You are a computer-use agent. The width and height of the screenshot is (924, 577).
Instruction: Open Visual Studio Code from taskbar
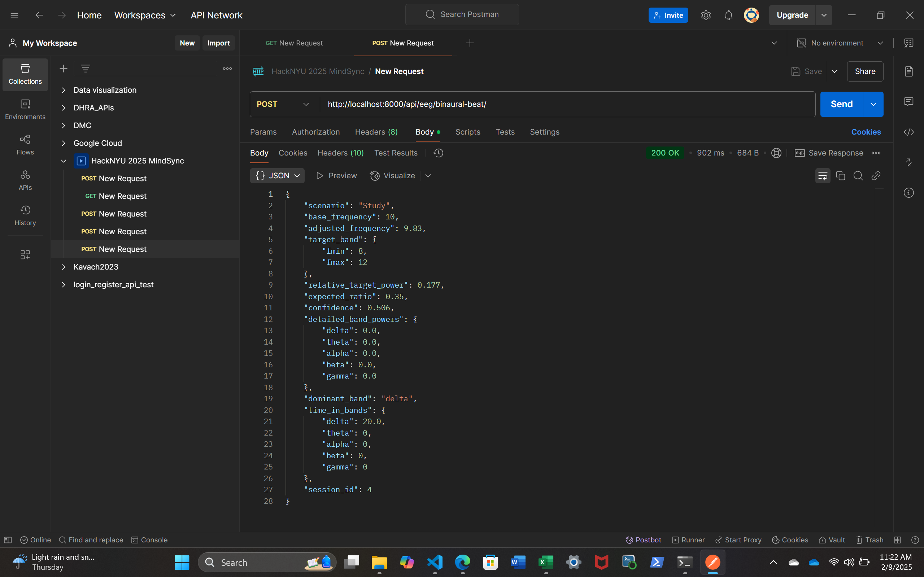435,562
